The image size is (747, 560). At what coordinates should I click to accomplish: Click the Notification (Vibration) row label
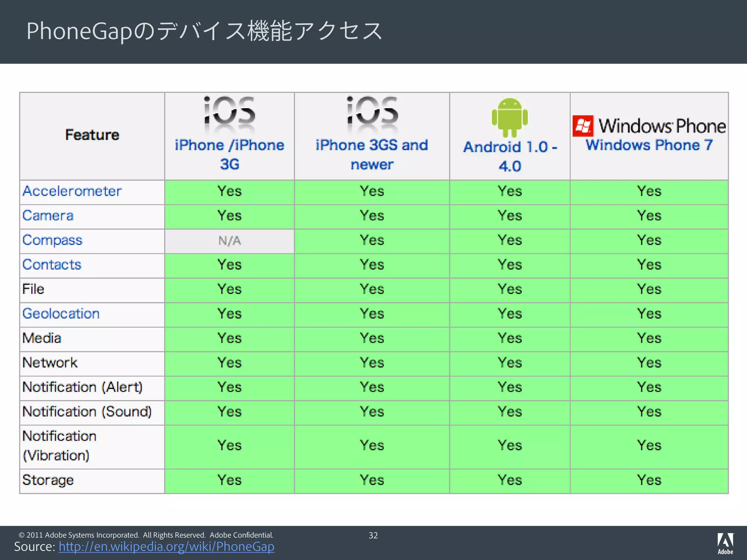pyautogui.click(x=59, y=446)
